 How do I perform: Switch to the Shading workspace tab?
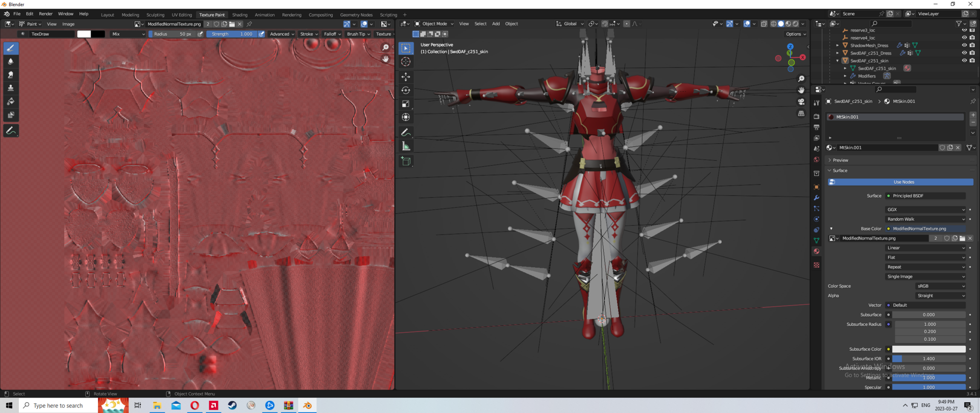(x=239, y=15)
